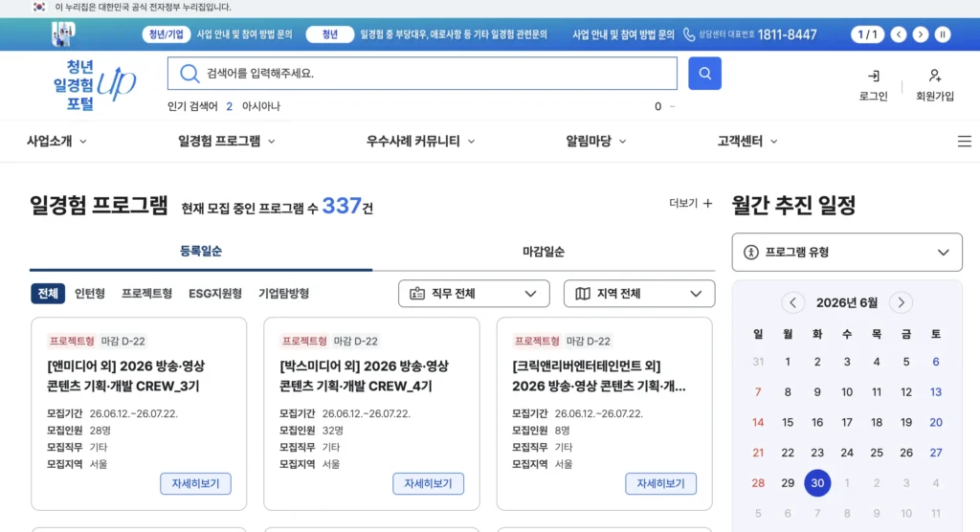Open the [박스미디어 외] CREW_4기 title
The width and height of the screenshot is (980, 532).
(365, 376)
